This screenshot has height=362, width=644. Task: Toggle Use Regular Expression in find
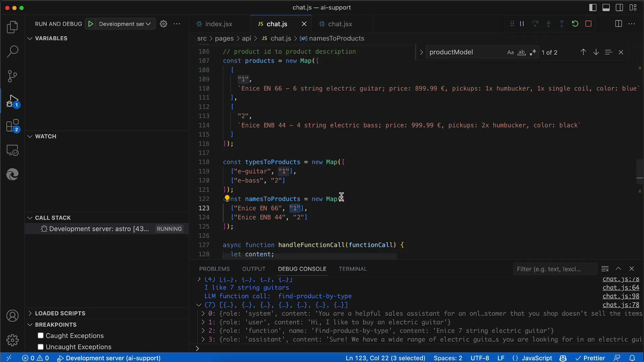point(533,52)
